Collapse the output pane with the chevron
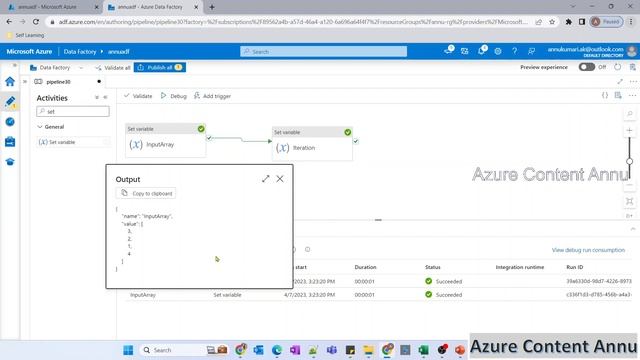 coord(633,229)
